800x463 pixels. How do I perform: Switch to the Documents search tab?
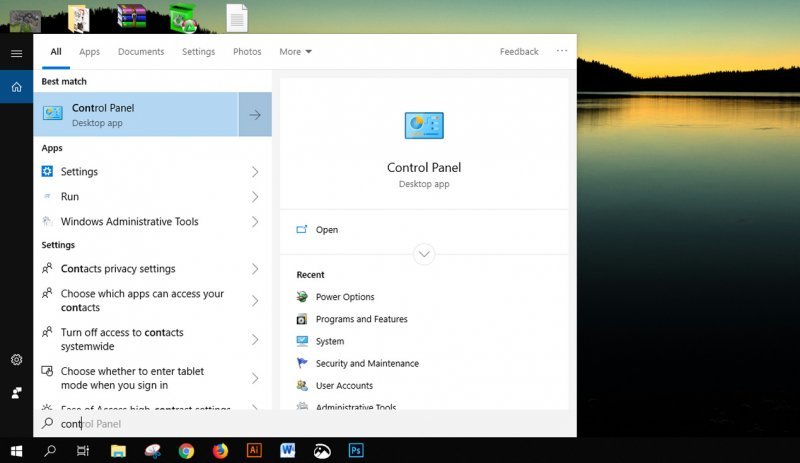pos(141,52)
